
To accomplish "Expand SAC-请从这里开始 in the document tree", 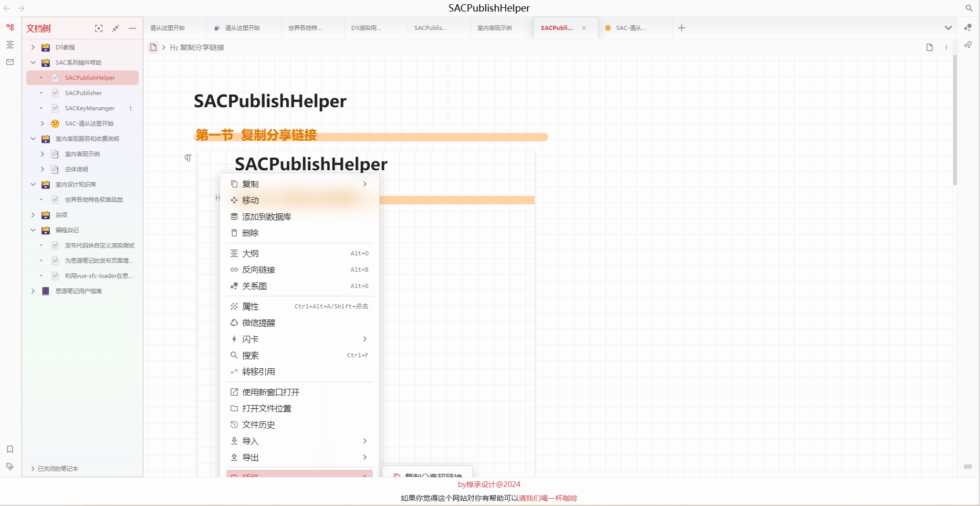I will coord(43,123).
